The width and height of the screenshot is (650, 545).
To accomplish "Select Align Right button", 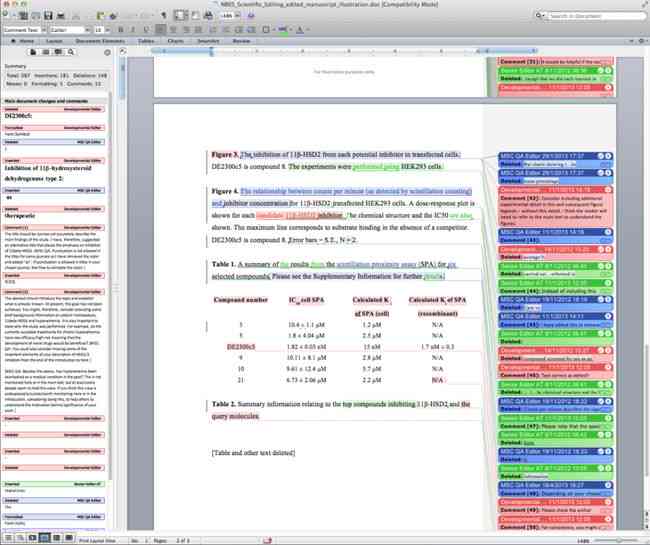I will [x=186, y=30].
